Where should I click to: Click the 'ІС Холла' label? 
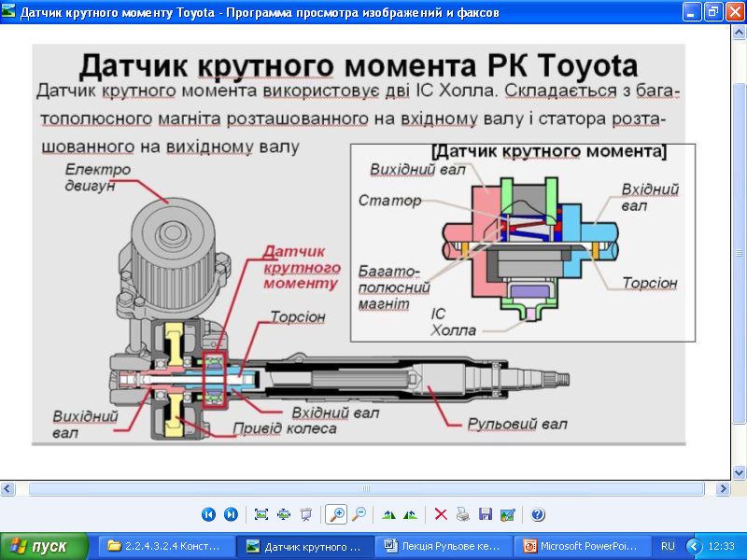(x=453, y=322)
